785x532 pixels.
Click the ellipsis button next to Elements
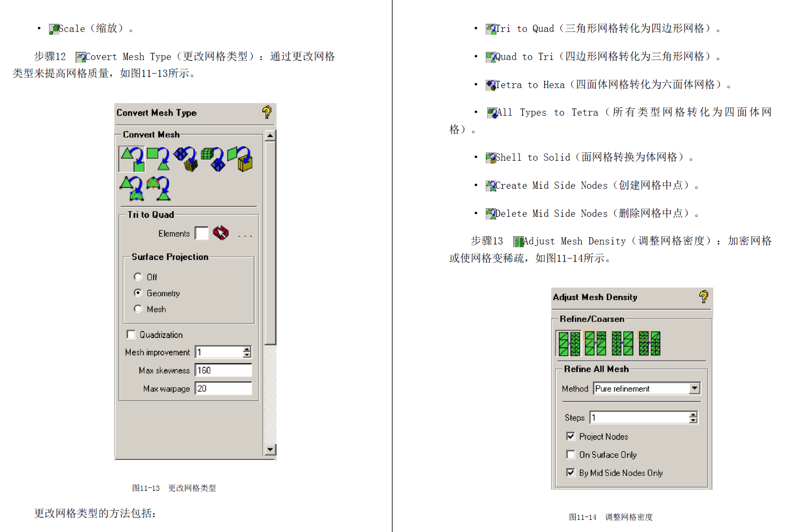(x=246, y=234)
